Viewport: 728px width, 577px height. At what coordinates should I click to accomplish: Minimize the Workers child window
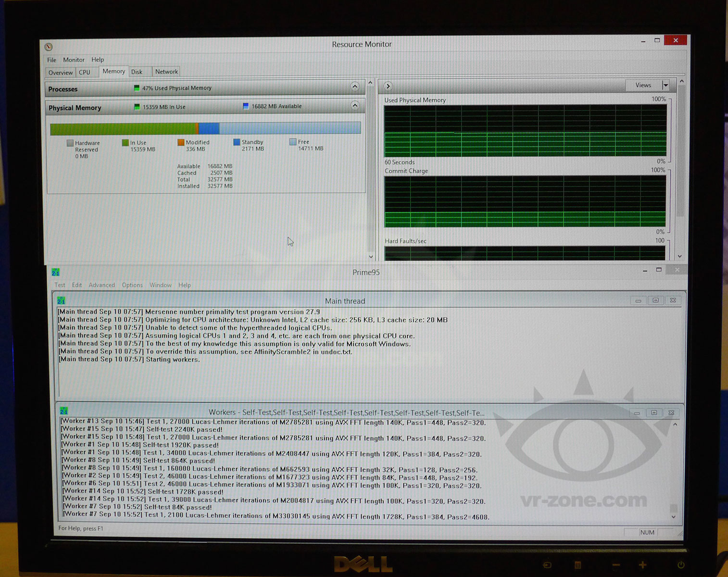point(637,413)
